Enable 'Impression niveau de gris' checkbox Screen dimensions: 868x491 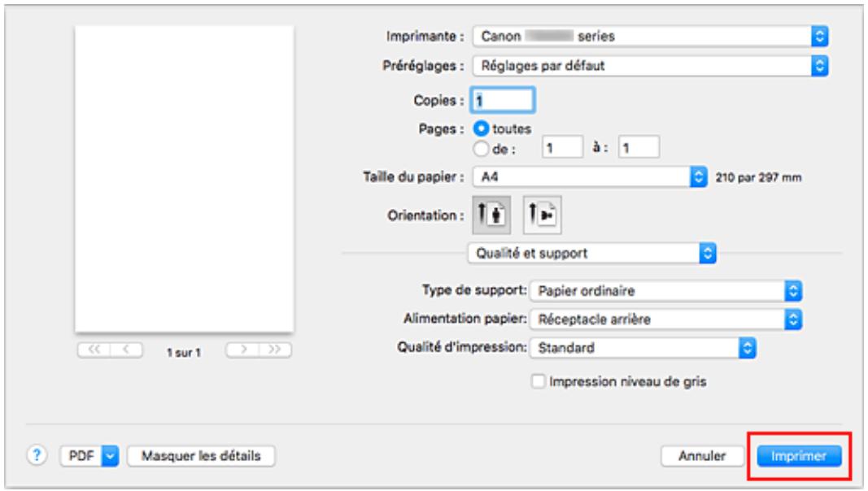538,381
